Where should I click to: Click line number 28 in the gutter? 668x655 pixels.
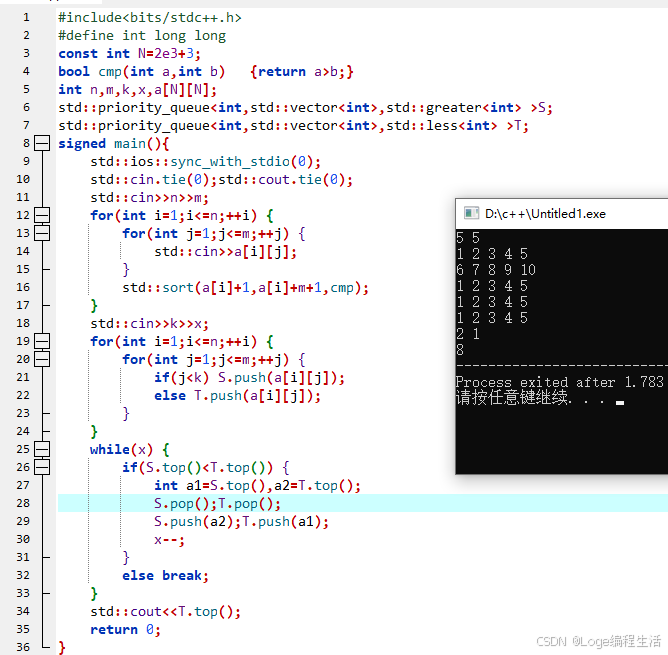(x=23, y=503)
